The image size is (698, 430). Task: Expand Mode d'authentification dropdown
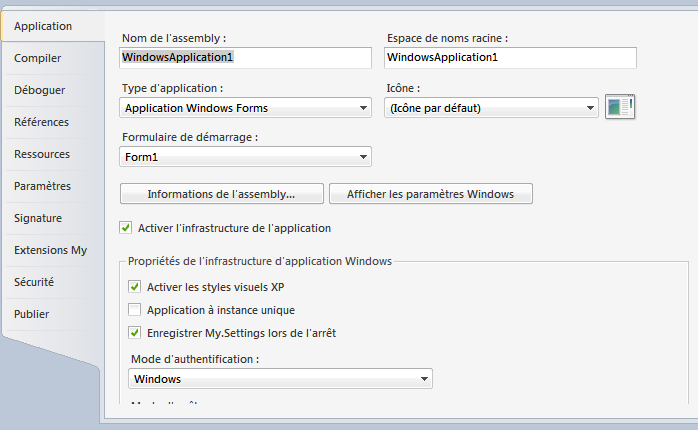pos(281,379)
